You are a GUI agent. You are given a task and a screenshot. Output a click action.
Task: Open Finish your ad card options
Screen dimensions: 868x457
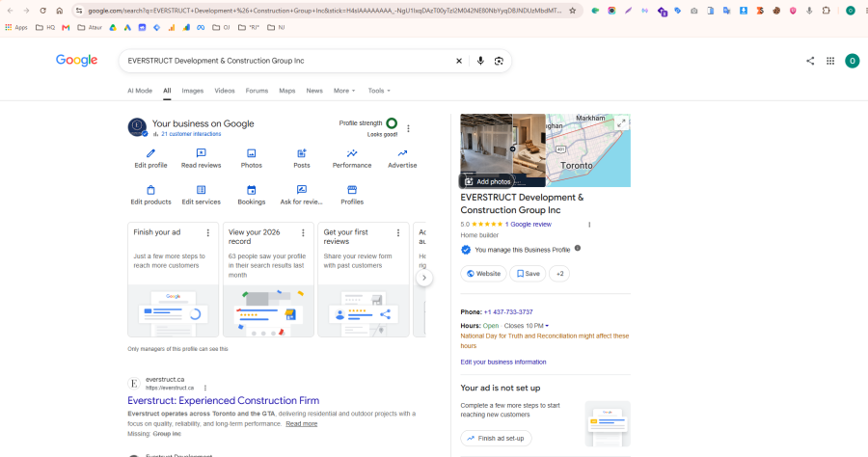[x=208, y=233]
